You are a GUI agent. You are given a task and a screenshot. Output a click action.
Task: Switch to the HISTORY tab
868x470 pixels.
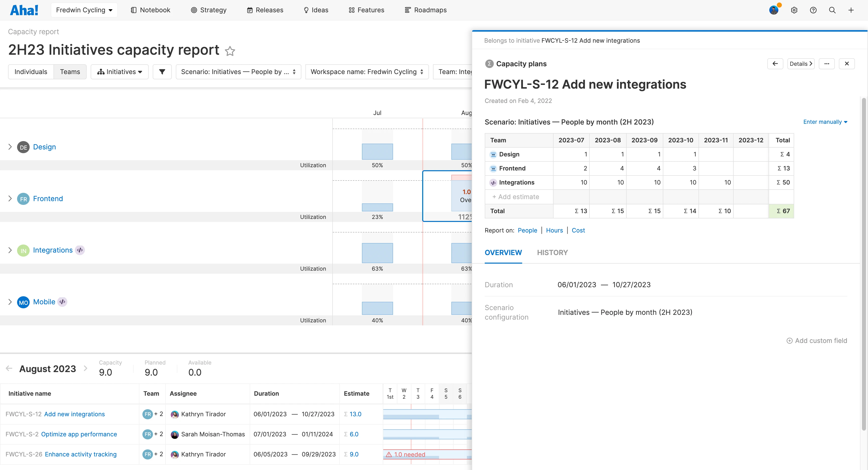coord(552,252)
